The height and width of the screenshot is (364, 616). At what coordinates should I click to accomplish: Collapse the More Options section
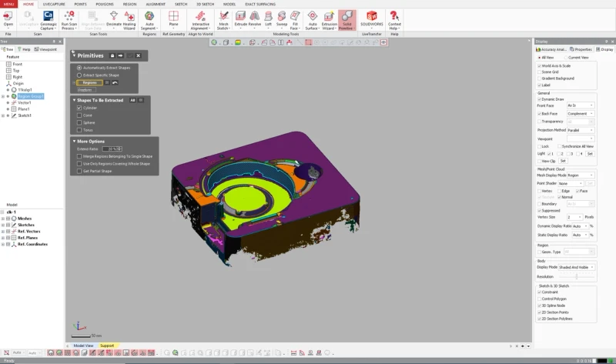74,142
